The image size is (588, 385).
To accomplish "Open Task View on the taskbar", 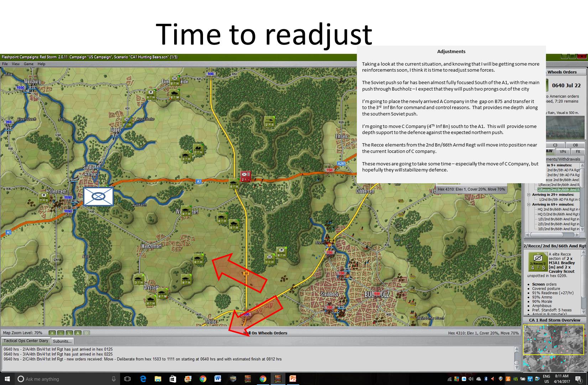I will (x=128, y=379).
